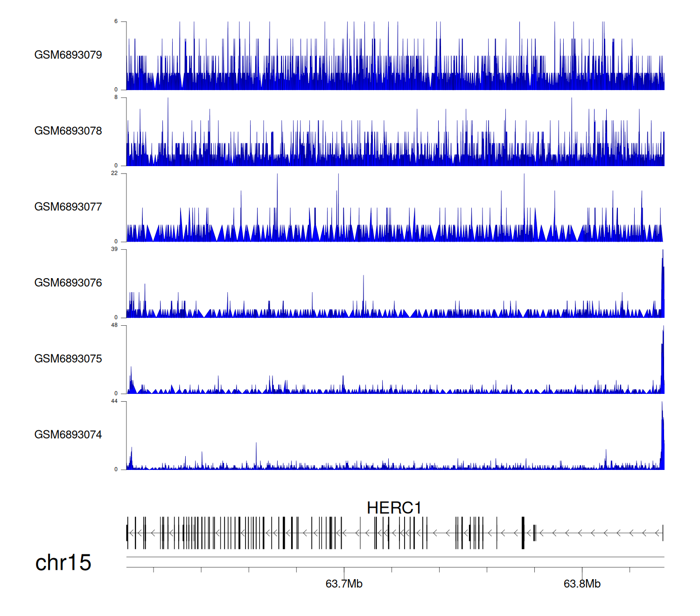Click the GSM6893075 track label
700x616 pixels.
[68, 359]
